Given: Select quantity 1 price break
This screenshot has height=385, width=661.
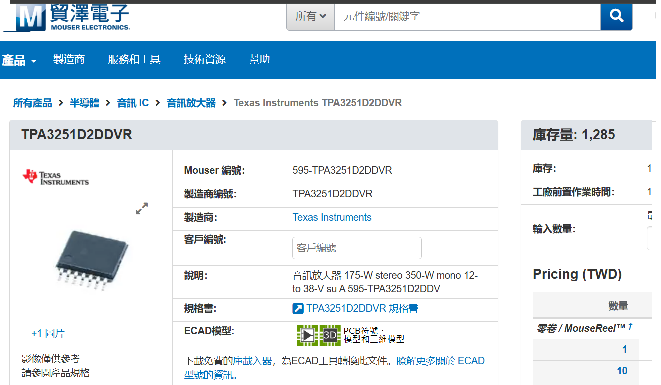Looking at the screenshot, I should [624, 349].
